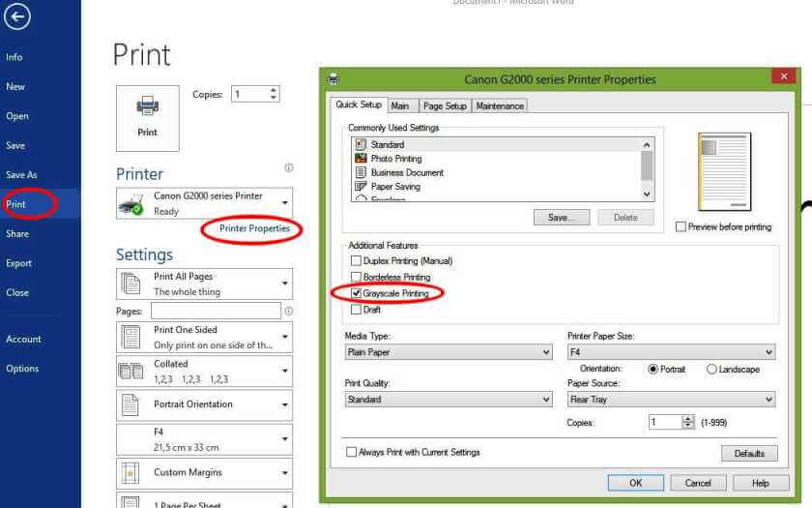The image size is (812, 508).
Task: Click the info icon beside Pages field
Action: pos(288,311)
